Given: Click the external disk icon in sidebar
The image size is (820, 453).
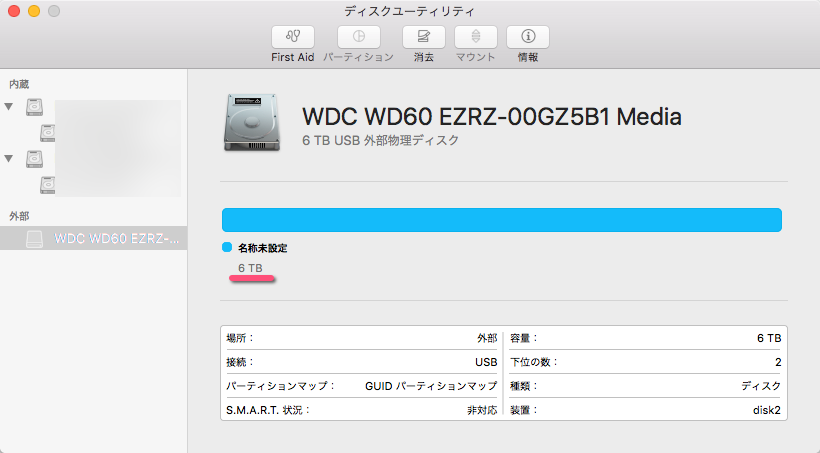Looking at the screenshot, I should (35, 239).
